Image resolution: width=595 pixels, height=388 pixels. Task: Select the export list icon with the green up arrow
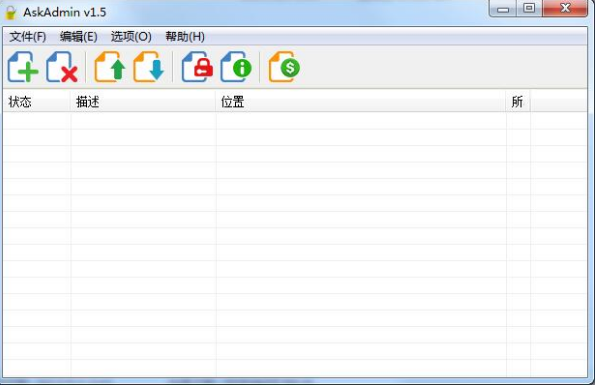110,67
